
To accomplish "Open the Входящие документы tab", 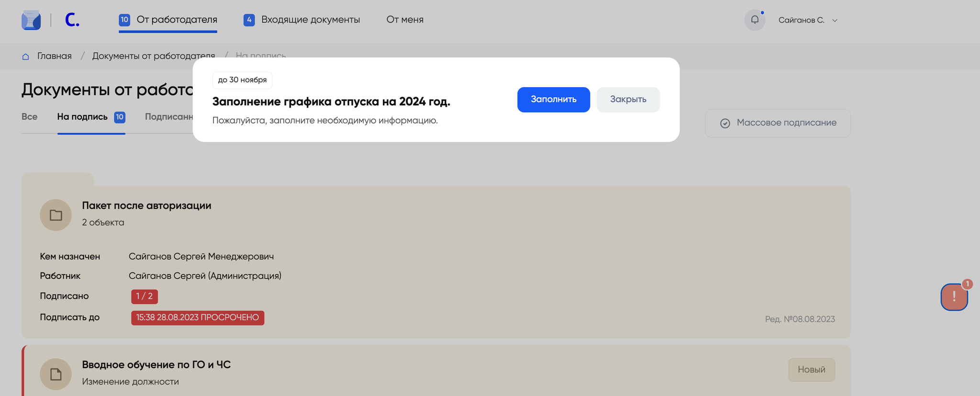I will [310, 20].
